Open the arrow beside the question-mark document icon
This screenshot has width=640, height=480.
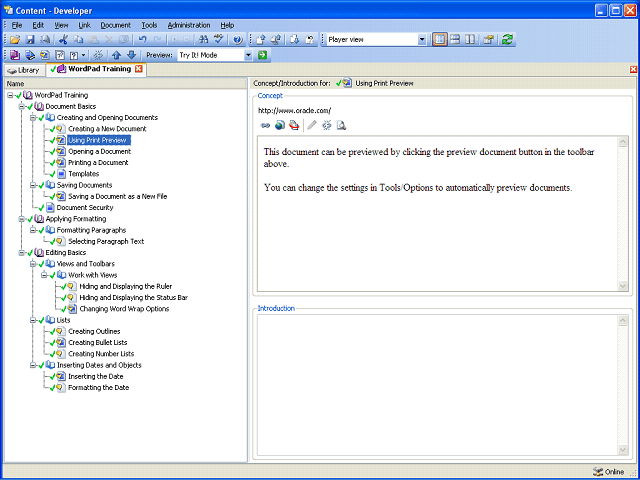point(83,55)
